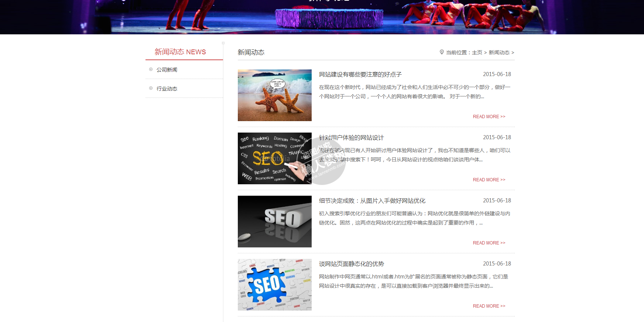
Task: Click READ MORE under 针对用户体验的网站设计
Action: click(489, 180)
